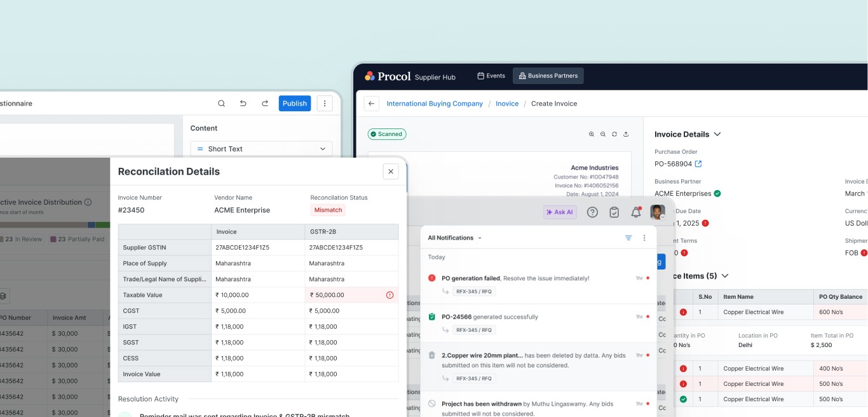868x417 pixels.
Task: Select the ₹ 50,000.00 GSTR-2B cell
Action: click(x=352, y=295)
